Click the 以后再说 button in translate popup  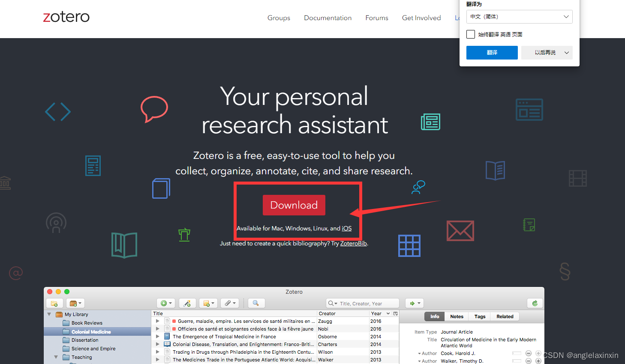544,53
